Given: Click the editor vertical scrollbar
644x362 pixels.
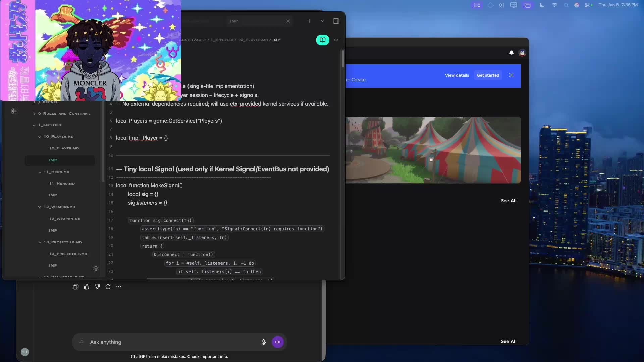Looking at the screenshot, I should pyautogui.click(x=343, y=59).
